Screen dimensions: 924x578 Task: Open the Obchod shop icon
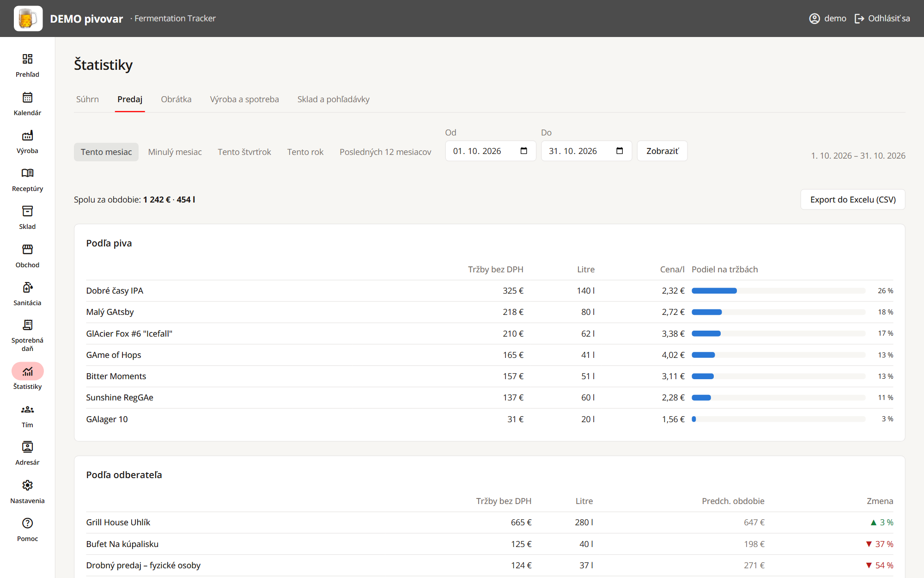pyautogui.click(x=27, y=250)
